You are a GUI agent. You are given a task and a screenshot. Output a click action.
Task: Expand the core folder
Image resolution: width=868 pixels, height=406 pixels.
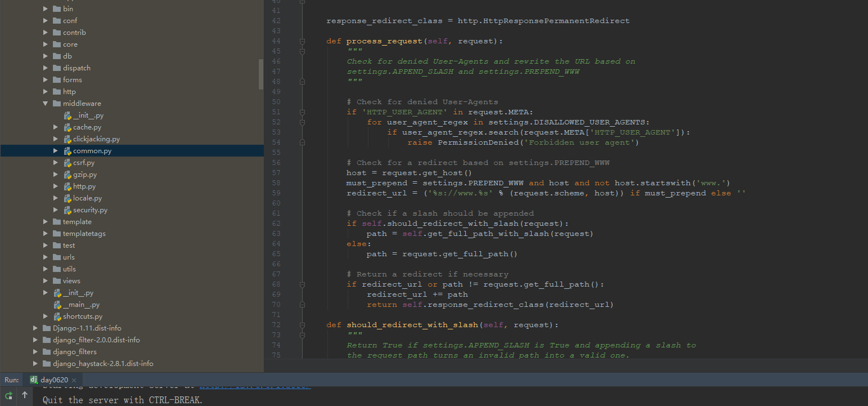click(x=46, y=44)
